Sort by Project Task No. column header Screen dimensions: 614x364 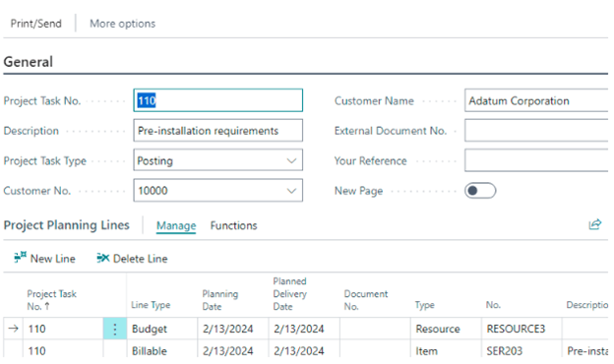[51, 300]
